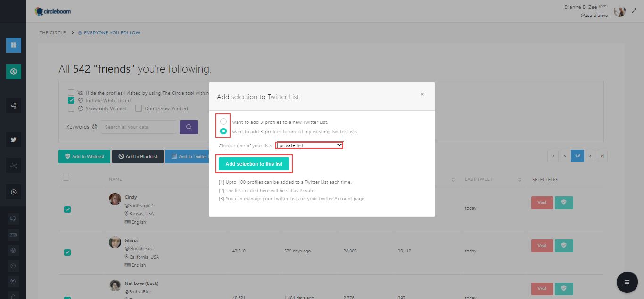Open the share icon in sidebar
Screen dimensions: 644x299
[13, 106]
